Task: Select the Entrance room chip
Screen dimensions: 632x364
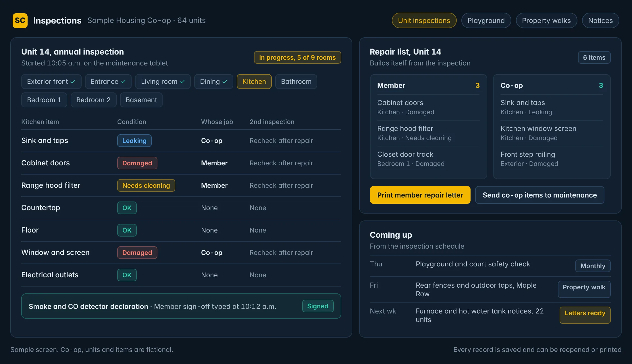Action: click(108, 82)
